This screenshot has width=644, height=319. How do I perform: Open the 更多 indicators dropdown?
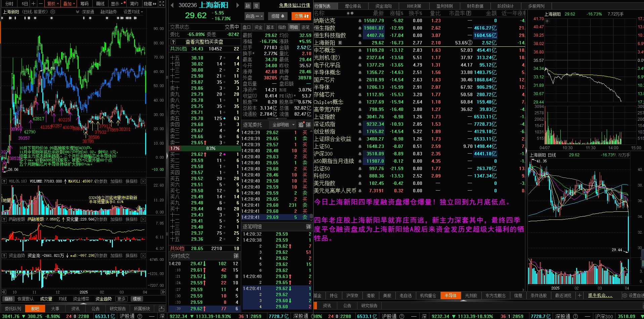pos(121,299)
